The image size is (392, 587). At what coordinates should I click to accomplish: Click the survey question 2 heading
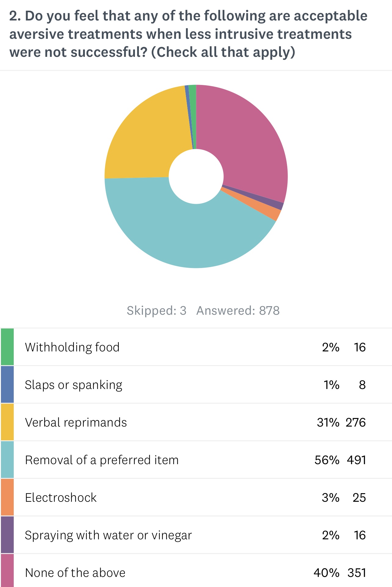[188, 34]
